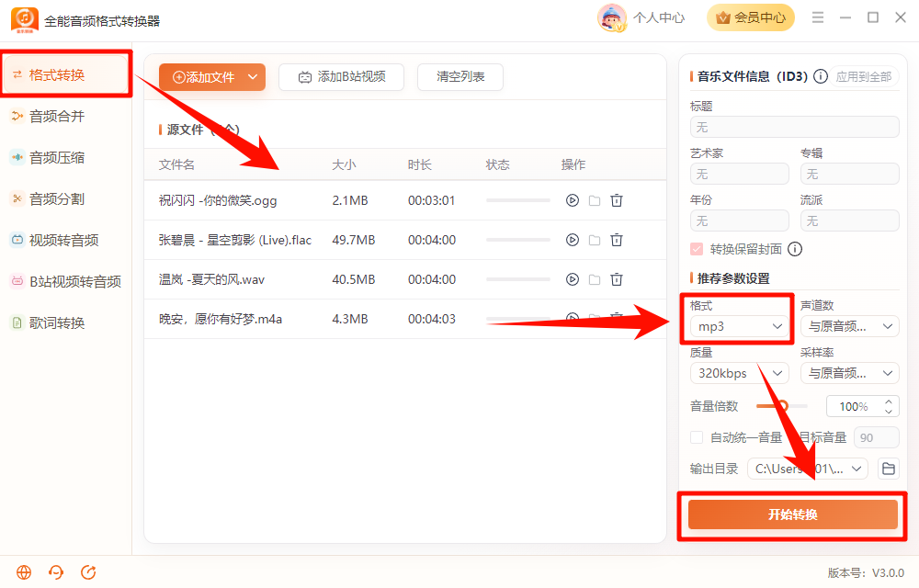919x588 pixels.
Task: Increase volume multiplier with up stepper
Action: (889, 401)
